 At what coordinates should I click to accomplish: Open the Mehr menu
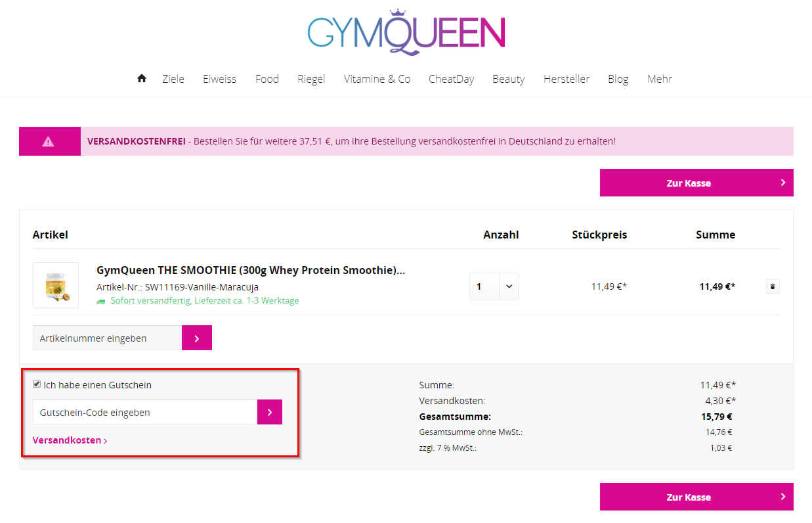[660, 79]
